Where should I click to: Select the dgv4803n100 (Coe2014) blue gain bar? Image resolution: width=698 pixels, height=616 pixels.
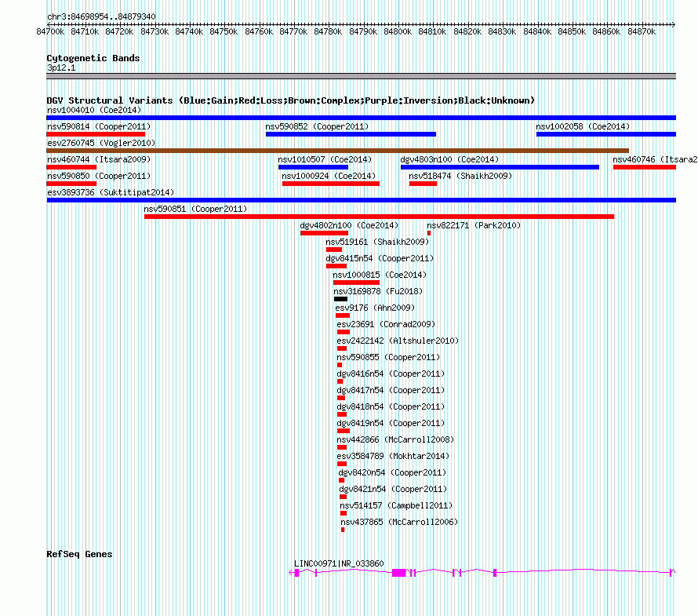[500, 167]
